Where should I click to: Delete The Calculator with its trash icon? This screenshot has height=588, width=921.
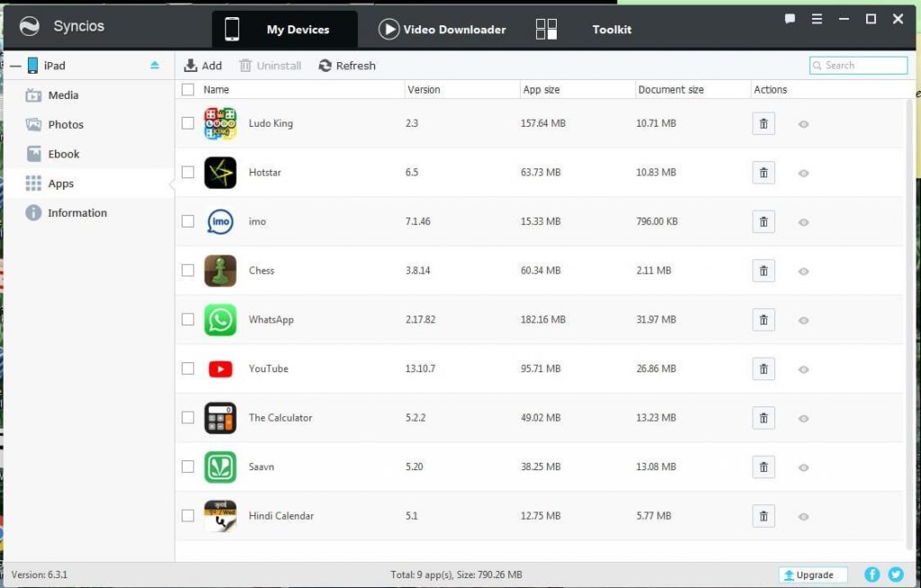click(764, 418)
